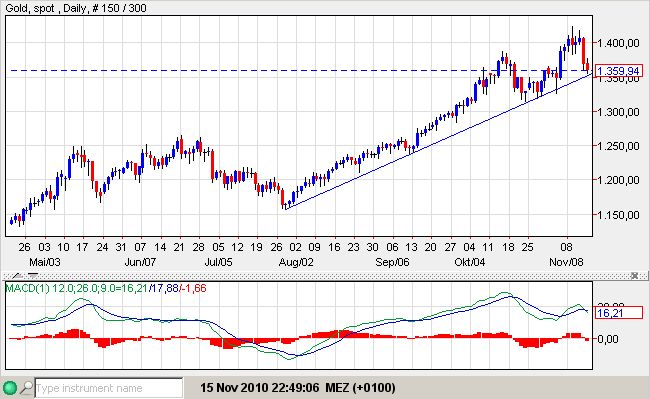This screenshot has height=399, width=650.
Task: Click the timestamp '15 Nov 2010 22:49:06'
Action: [x=260, y=388]
